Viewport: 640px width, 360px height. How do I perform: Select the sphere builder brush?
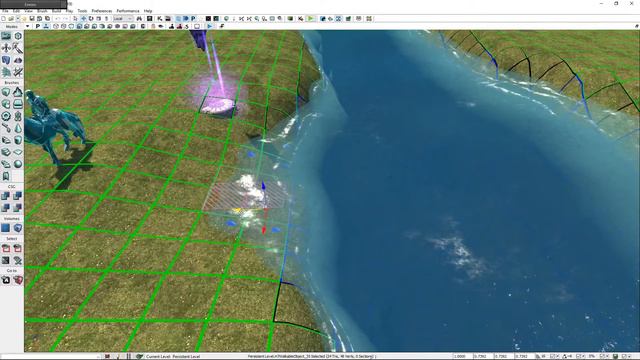pos(18,164)
